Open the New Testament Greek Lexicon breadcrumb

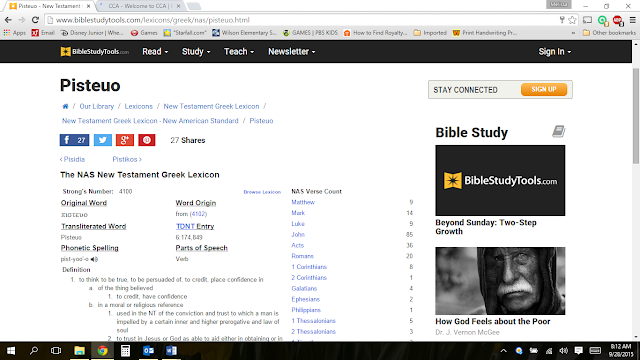click(211, 106)
